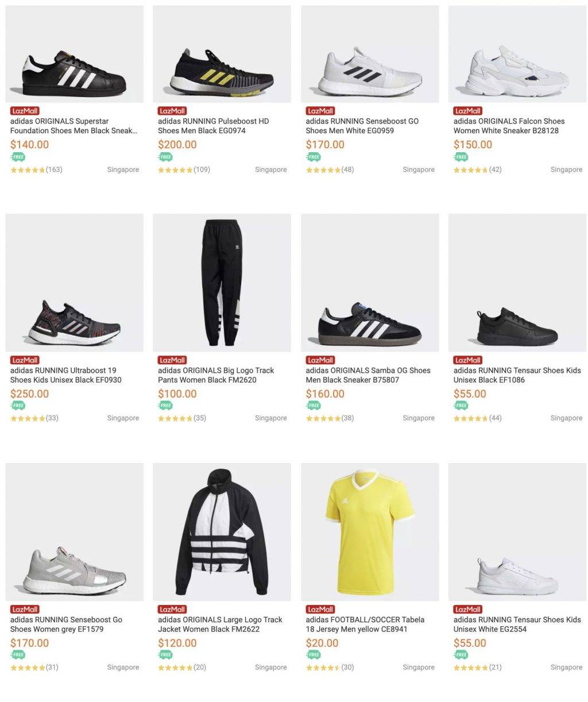Image resolution: width=588 pixels, height=702 pixels.
Task: Click the $20.00 price of Tabela Jersey
Action: pos(321,643)
